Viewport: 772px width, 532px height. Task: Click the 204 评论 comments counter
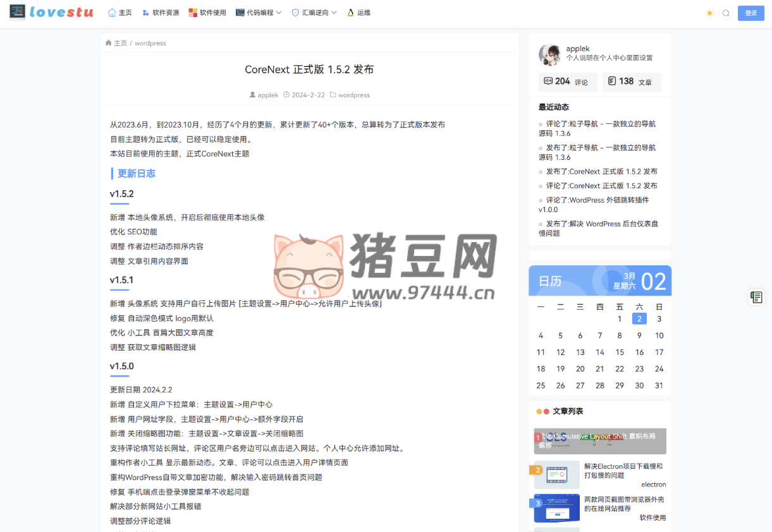coord(567,82)
